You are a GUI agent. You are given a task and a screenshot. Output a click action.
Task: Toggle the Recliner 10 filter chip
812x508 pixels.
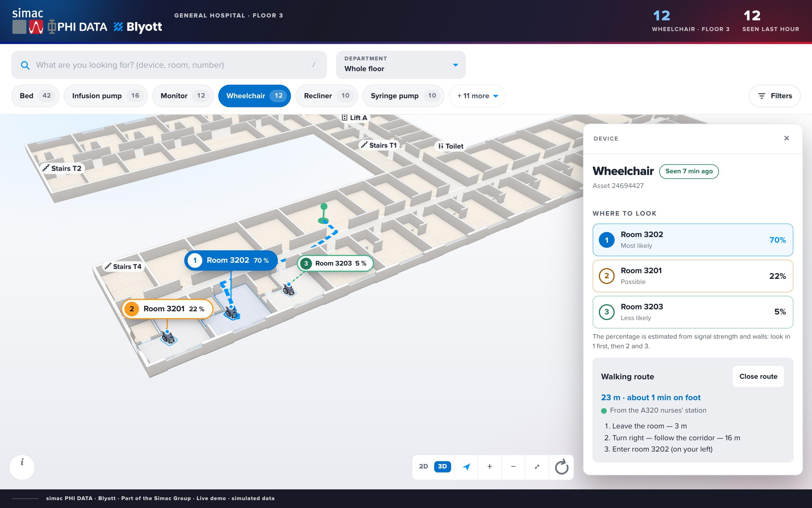(327, 96)
